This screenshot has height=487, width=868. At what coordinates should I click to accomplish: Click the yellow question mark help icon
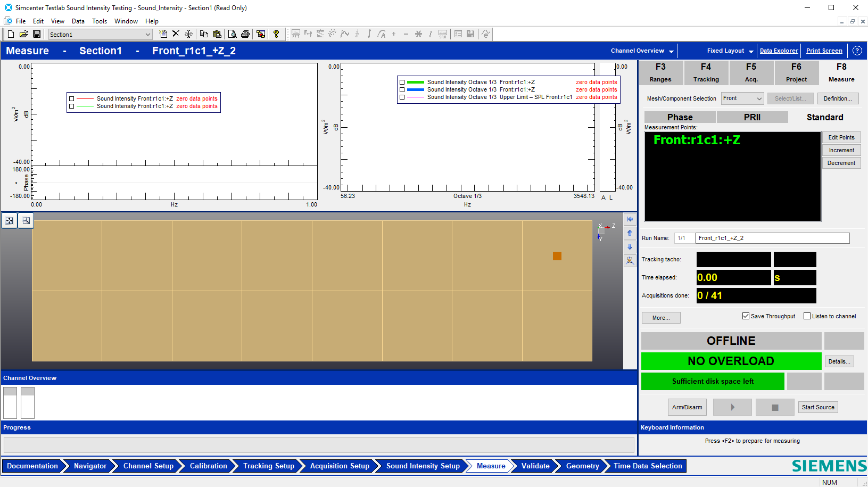click(x=276, y=34)
